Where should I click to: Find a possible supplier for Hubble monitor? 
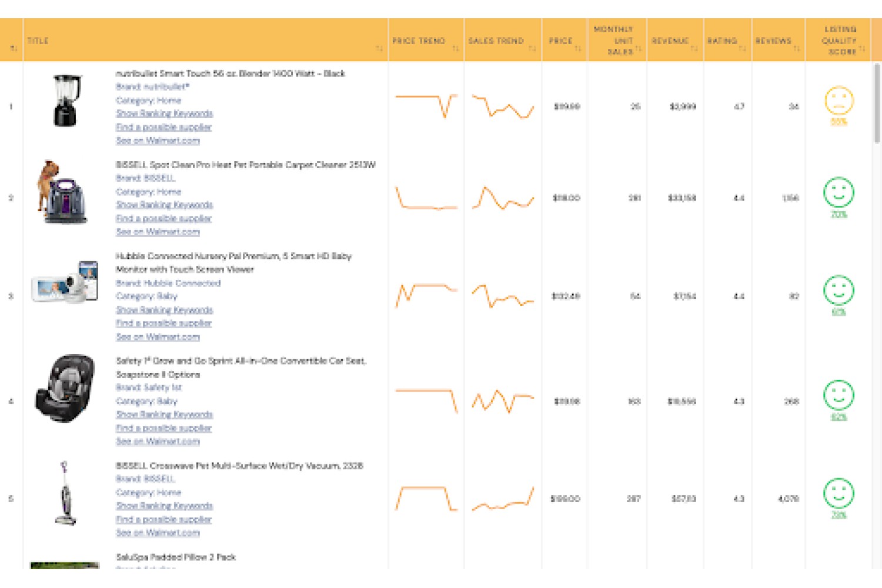tap(163, 323)
